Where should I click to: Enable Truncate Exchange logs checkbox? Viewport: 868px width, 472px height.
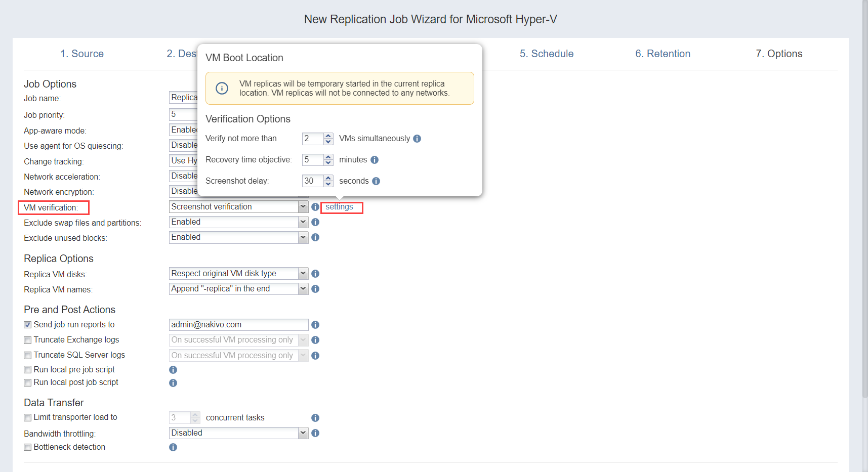coord(28,340)
